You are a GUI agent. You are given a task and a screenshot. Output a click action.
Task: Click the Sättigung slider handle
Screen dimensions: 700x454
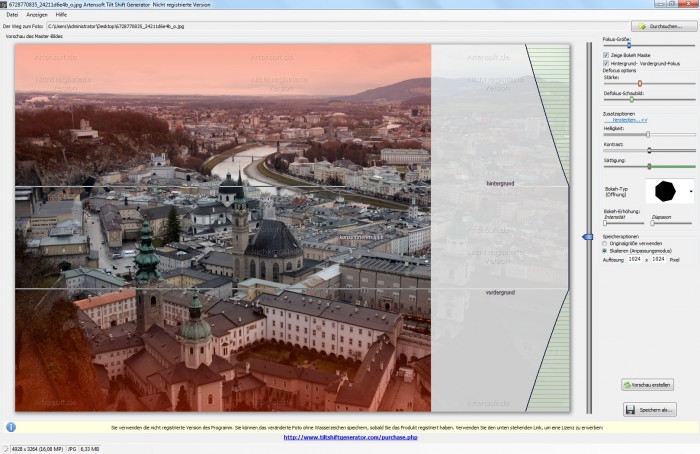[649, 167]
